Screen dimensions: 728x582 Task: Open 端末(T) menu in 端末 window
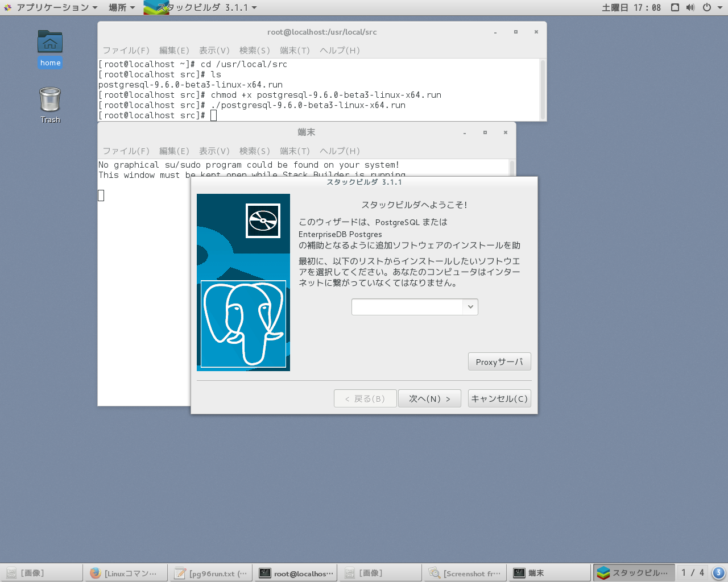click(x=295, y=151)
